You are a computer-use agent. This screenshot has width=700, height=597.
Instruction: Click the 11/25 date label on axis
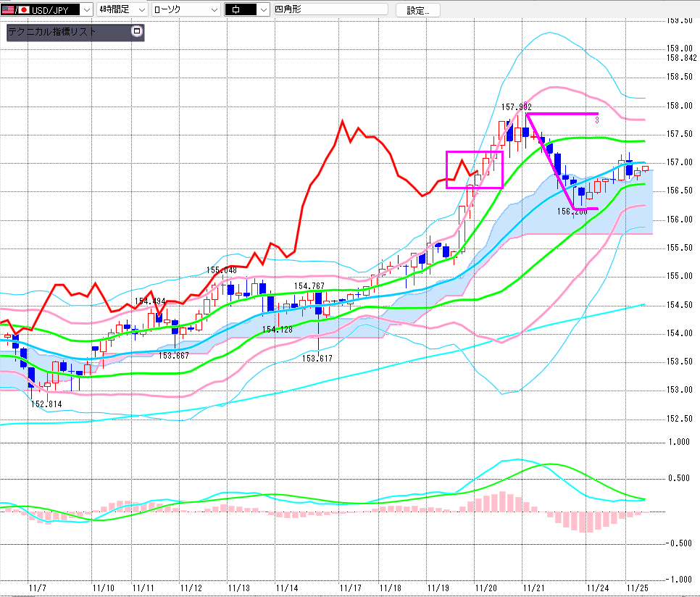click(638, 587)
